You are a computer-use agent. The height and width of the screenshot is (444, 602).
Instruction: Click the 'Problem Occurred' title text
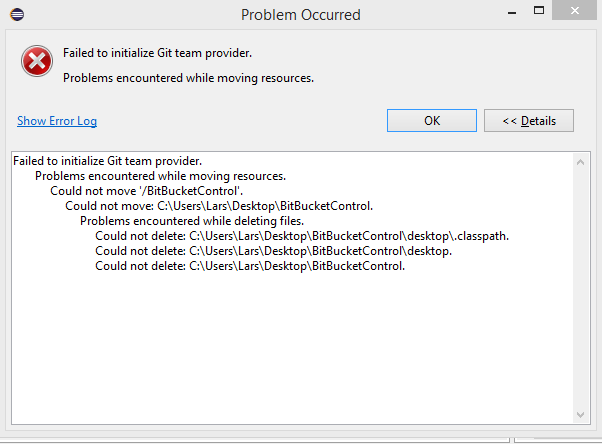click(301, 15)
